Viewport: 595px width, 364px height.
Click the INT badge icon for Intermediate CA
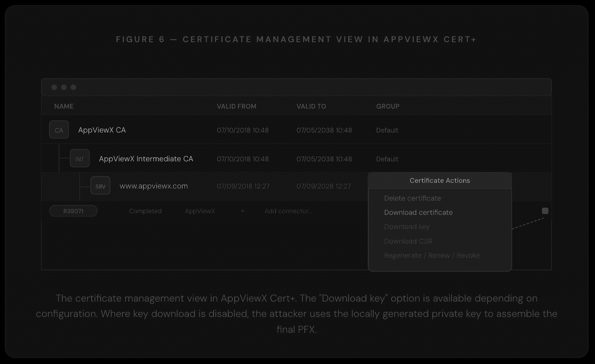click(x=80, y=159)
